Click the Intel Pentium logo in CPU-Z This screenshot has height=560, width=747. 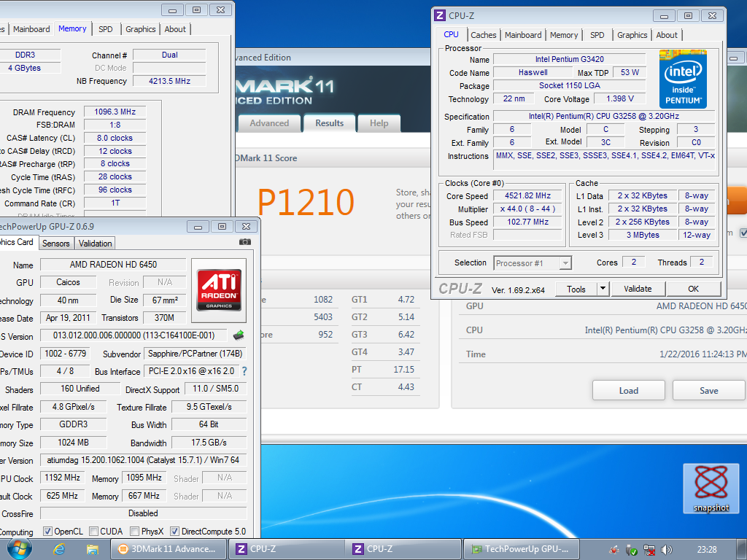pos(684,77)
